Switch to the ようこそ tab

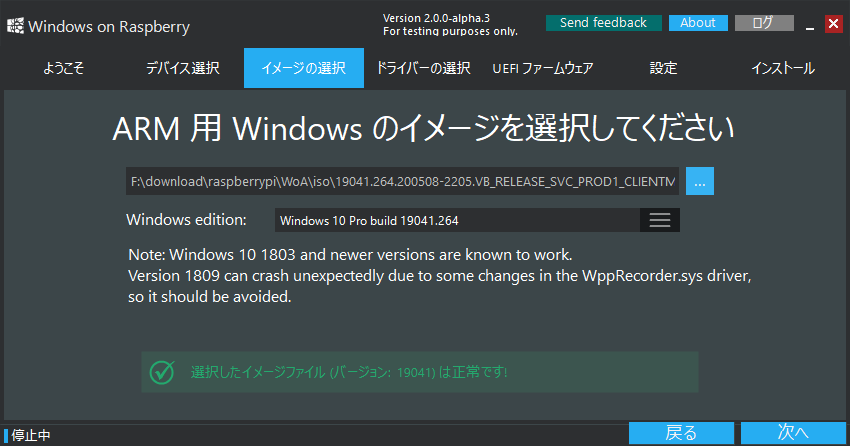point(63,68)
